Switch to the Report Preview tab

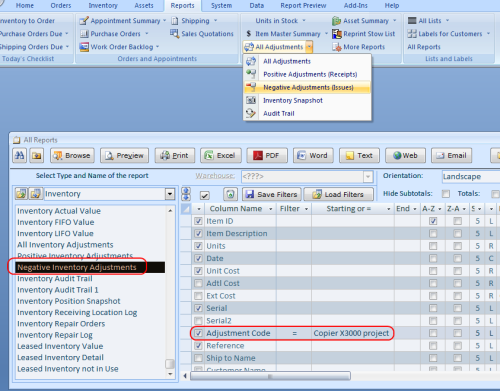point(303,6)
